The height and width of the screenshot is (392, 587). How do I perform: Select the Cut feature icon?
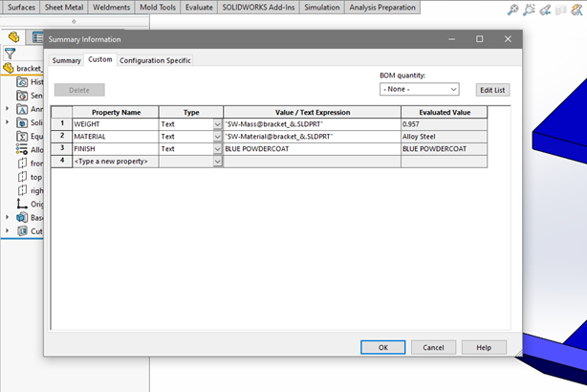coord(22,231)
